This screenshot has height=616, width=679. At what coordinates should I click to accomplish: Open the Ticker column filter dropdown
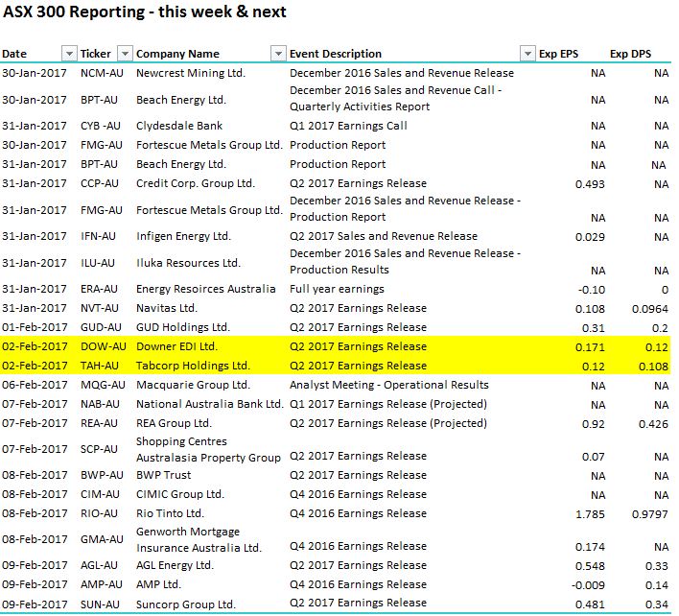point(125,54)
